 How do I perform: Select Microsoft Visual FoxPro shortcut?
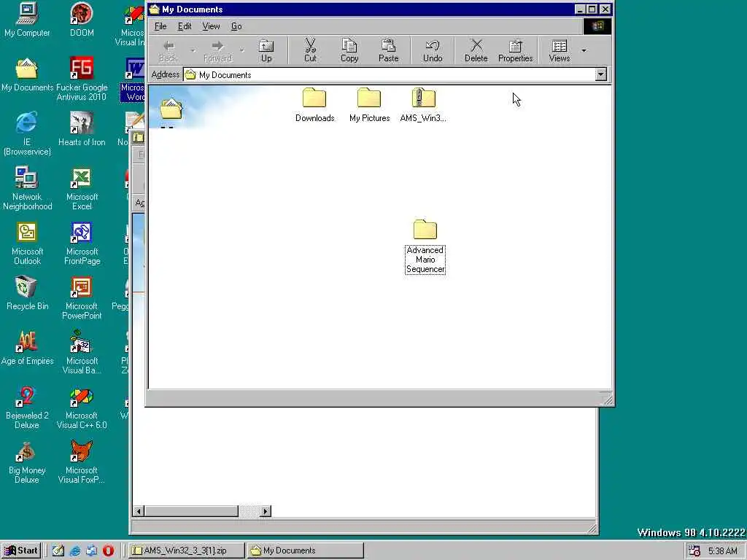tap(82, 462)
